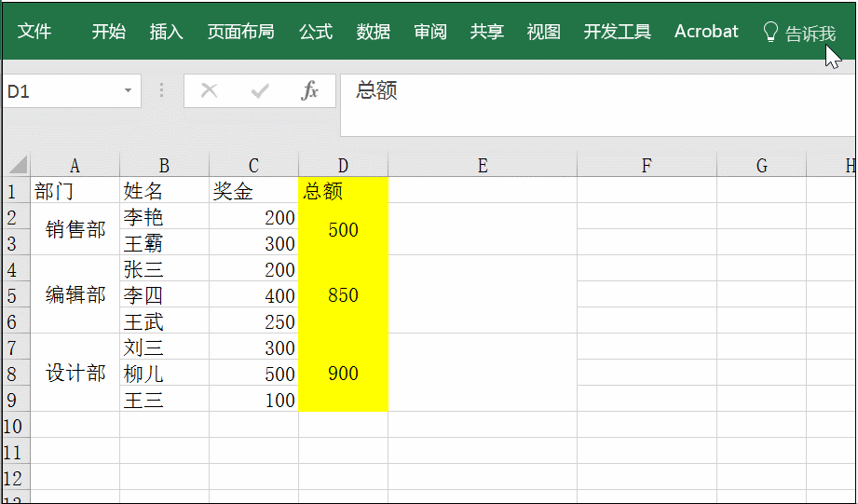The width and height of the screenshot is (858, 504).
Task: Click the cancel X icon in formula bar
Action: (x=209, y=90)
